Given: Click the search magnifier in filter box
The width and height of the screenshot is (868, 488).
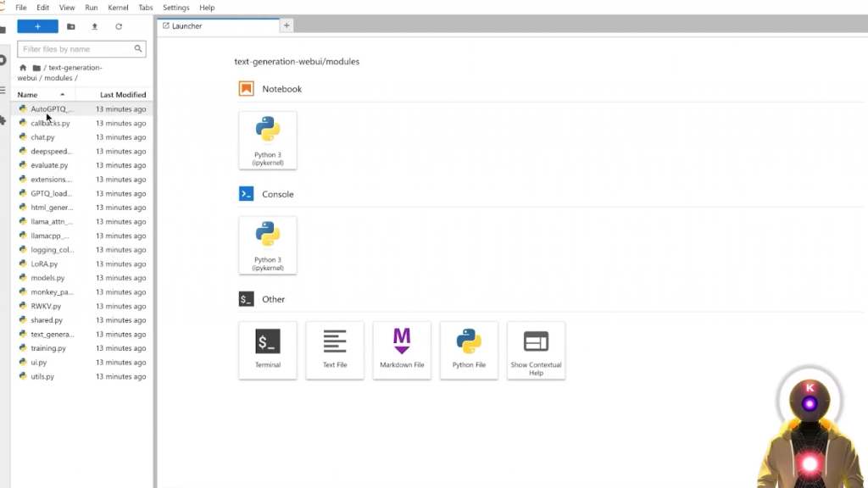Looking at the screenshot, I should [138, 48].
